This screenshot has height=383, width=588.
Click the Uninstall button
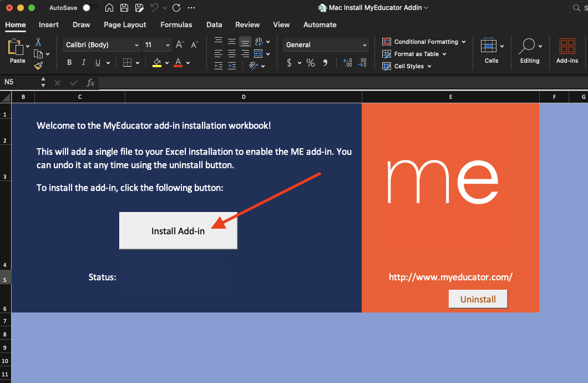[x=478, y=299]
